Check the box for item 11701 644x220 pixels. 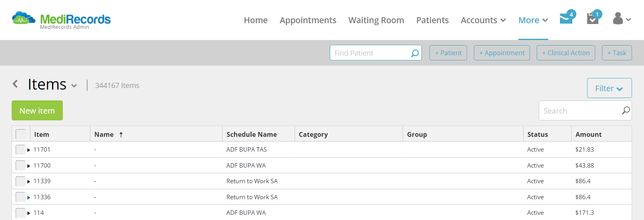pos(20,150)
